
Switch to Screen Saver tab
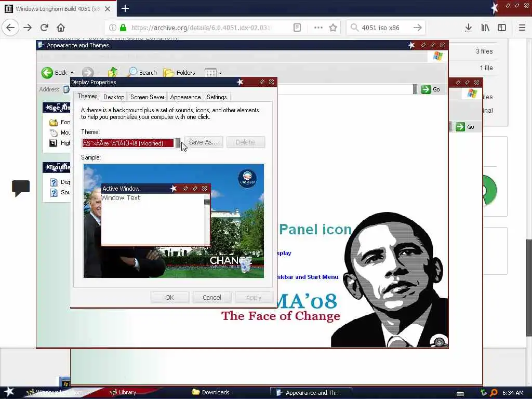pos(147,97)
